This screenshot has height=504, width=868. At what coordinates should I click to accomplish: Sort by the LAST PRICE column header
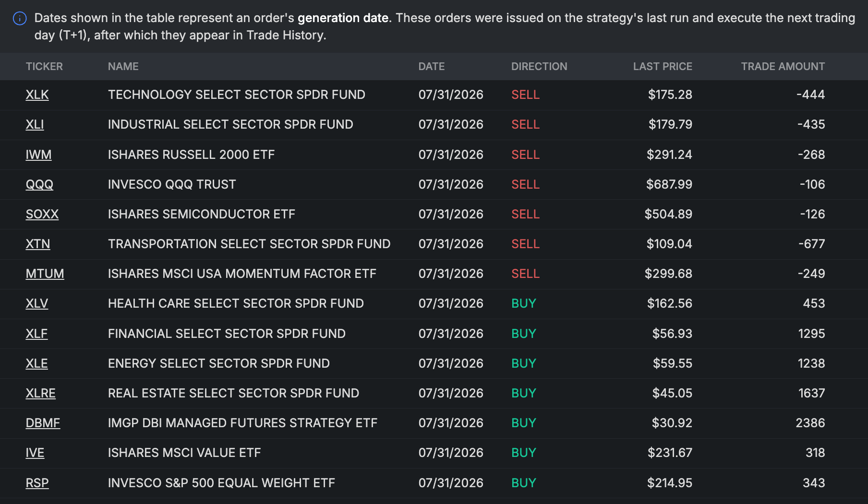coord(663,66)
